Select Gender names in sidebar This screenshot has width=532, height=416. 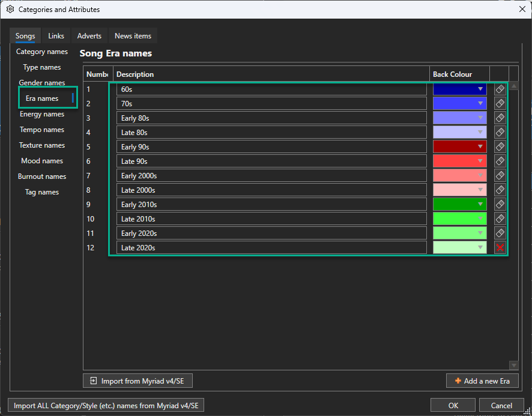pos(42,83)
